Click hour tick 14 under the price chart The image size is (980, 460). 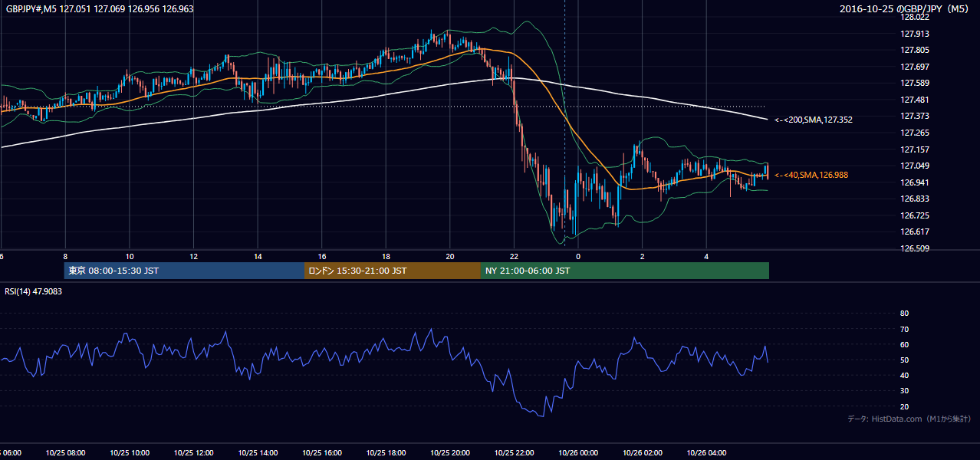(x=258, y=257)
